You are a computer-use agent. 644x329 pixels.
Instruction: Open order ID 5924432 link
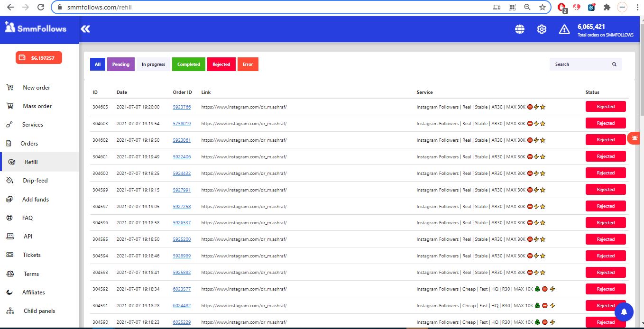coord(182,174)
